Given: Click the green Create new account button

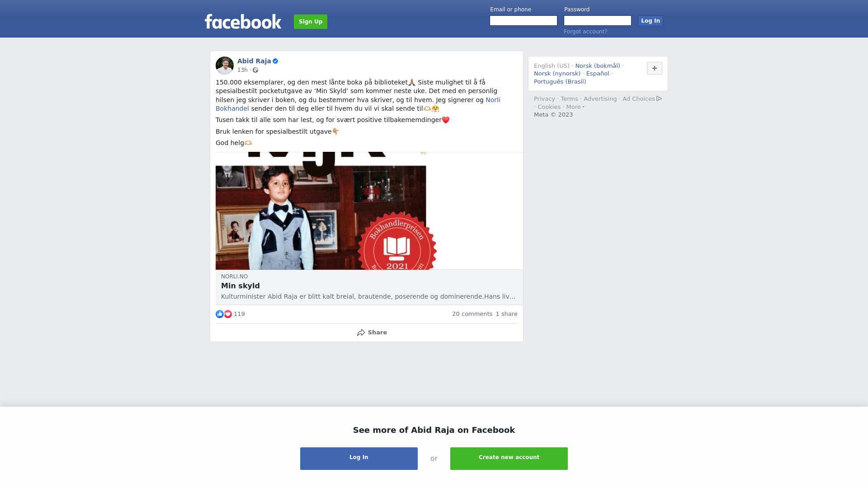Looking at the screenshot, I should (x=509, y=459).
